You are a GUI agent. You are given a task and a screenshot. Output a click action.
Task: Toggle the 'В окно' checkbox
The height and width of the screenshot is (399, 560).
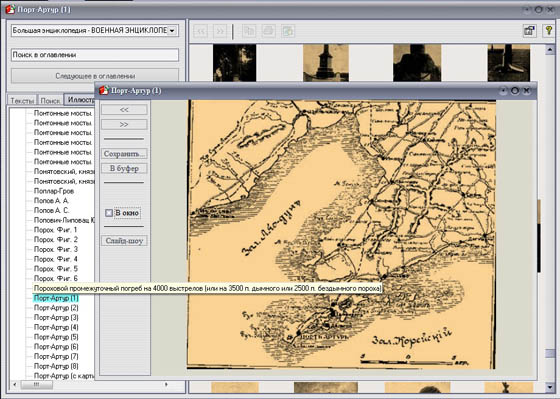pyautogui.click(x=109, y=213)
